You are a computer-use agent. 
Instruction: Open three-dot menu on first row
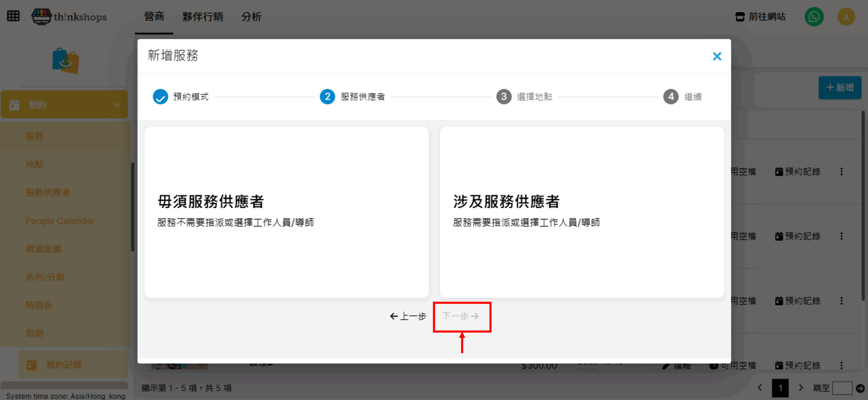click(841, 172)
